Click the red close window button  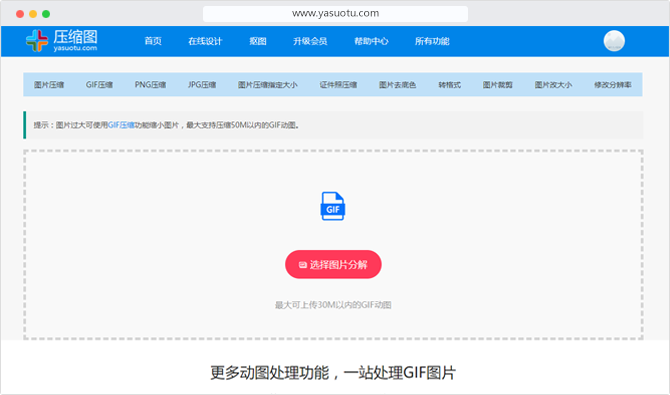click(x=20, y=14)
